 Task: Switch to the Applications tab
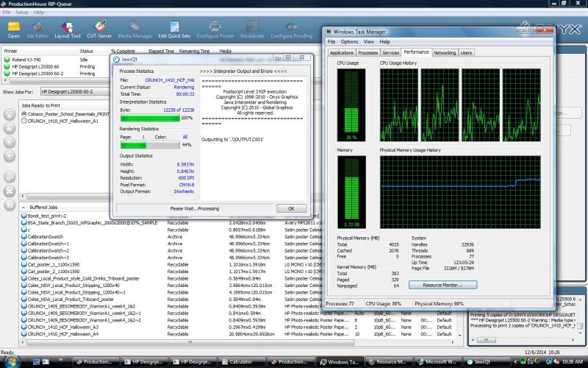click(341, 52)
